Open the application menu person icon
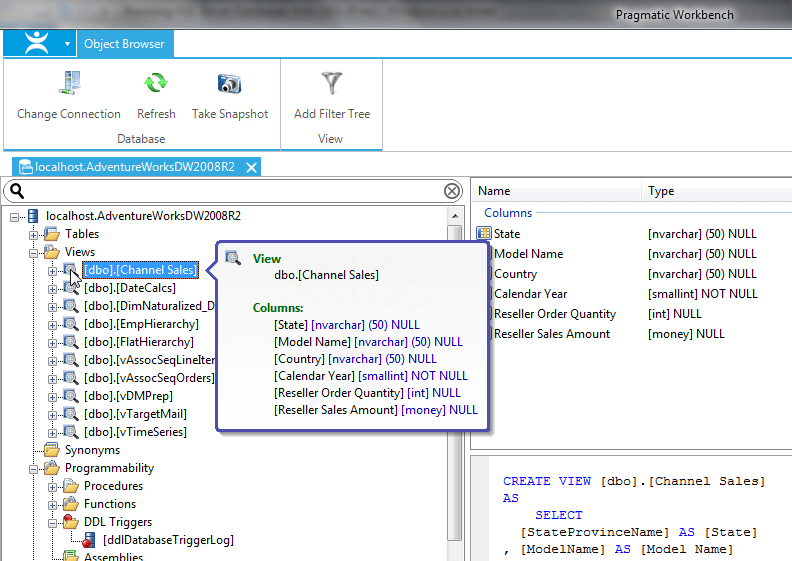This screenshot has height=561, width=792. (x=37, y=43)
